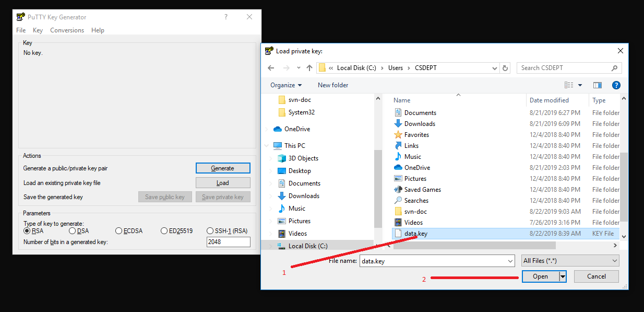Open recent locations dropdown next to Forward arrow
The height and width of the screenshot is (312, 644).
pos(299,68)
